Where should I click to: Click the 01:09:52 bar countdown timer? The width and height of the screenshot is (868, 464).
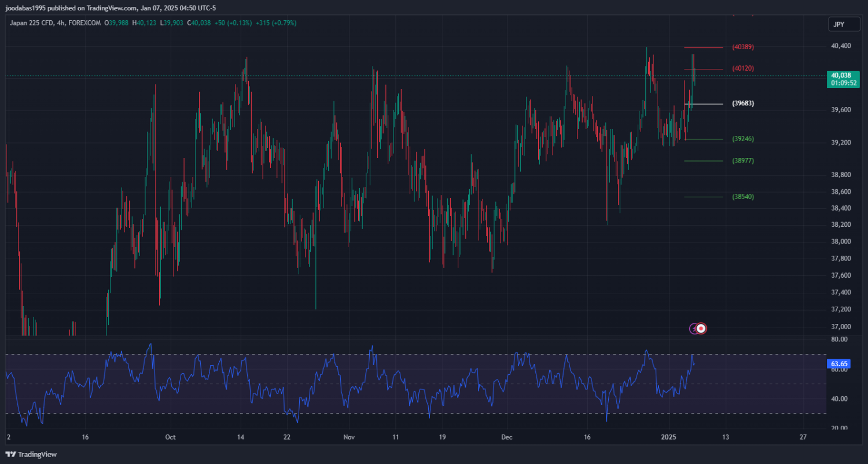(844, 83)
